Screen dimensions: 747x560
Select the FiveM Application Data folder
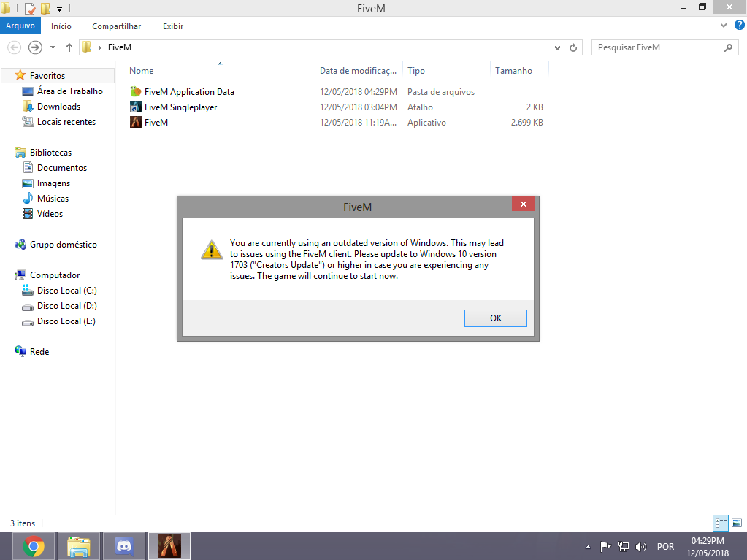189,91
